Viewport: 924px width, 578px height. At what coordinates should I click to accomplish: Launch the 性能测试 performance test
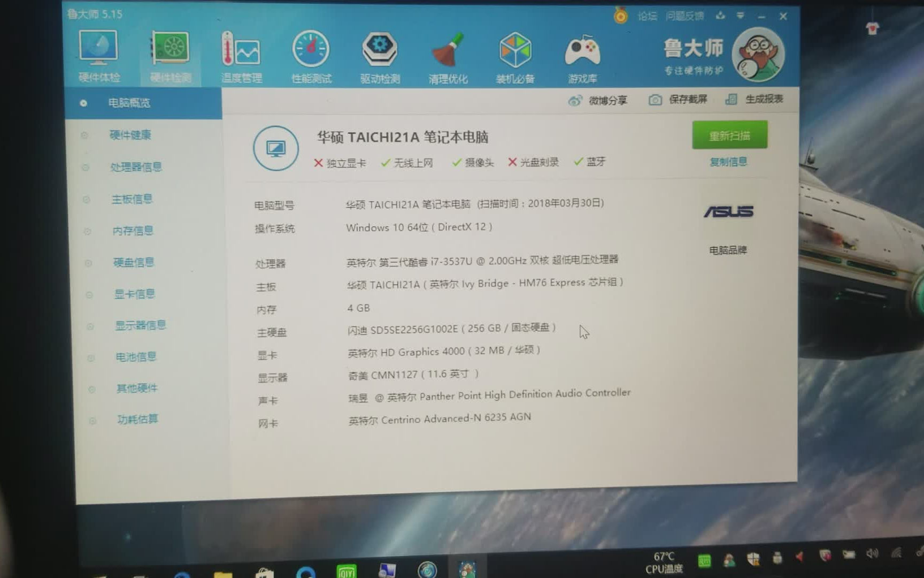point(311,57)
